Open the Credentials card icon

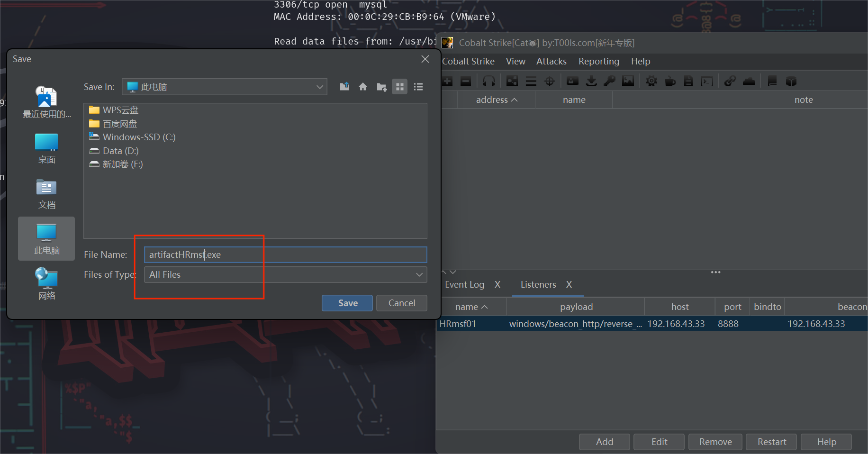point(573,81)
